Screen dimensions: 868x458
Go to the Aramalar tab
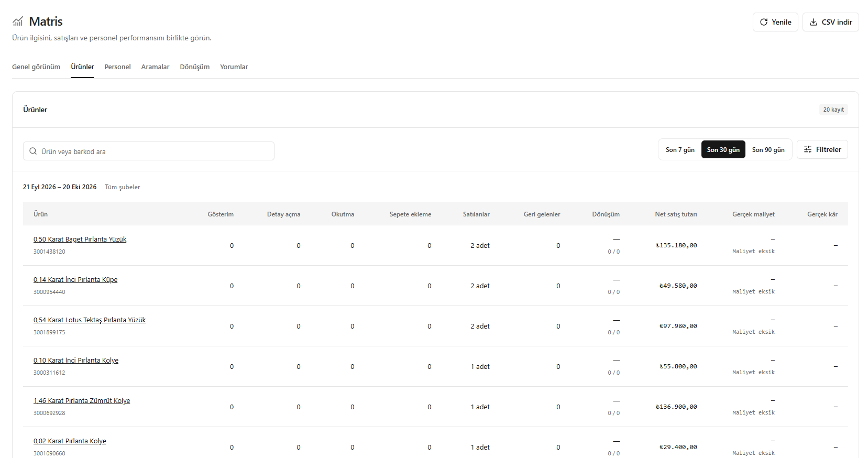click(x=155, y=67)
